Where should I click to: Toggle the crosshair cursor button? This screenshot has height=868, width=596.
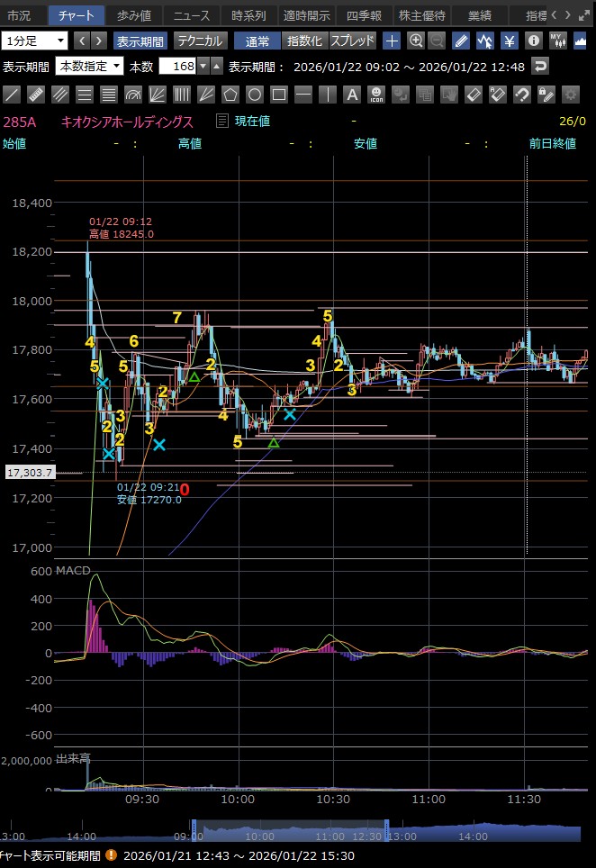click(392, 41)
